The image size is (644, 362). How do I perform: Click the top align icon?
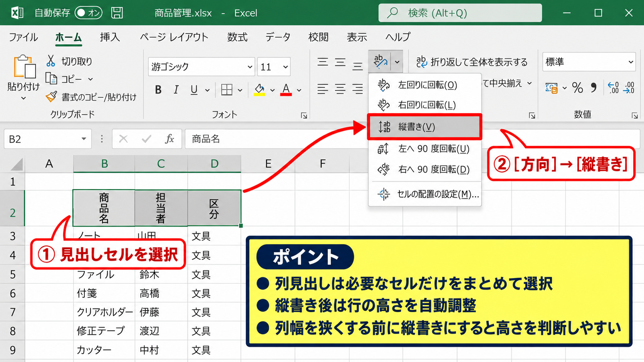(x=323, y=62)
